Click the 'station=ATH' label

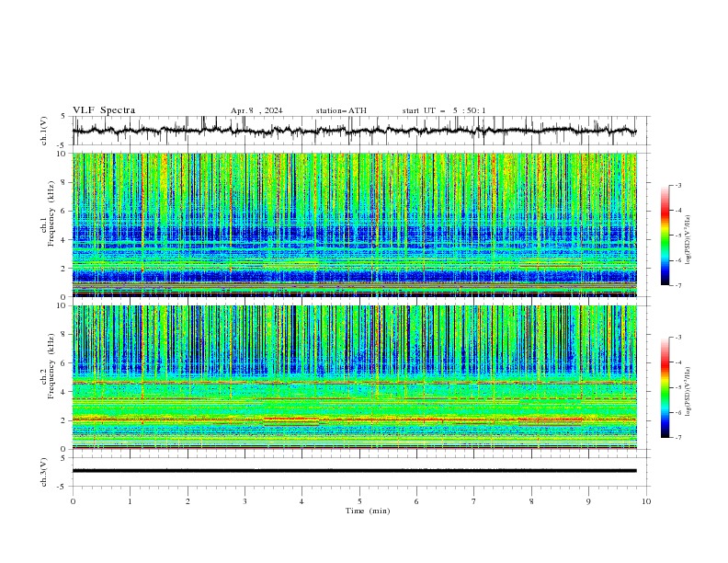tap(341, 110)
